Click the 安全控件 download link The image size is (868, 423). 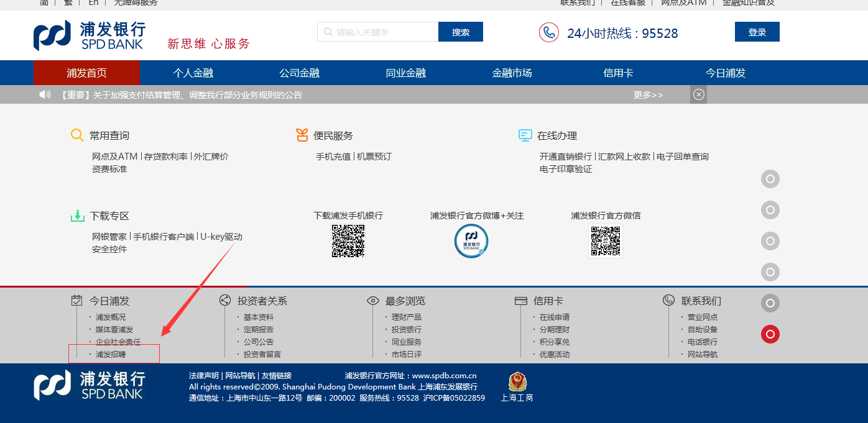109,249
